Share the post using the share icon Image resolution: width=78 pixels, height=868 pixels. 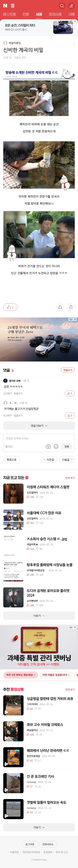click(71, 307)
